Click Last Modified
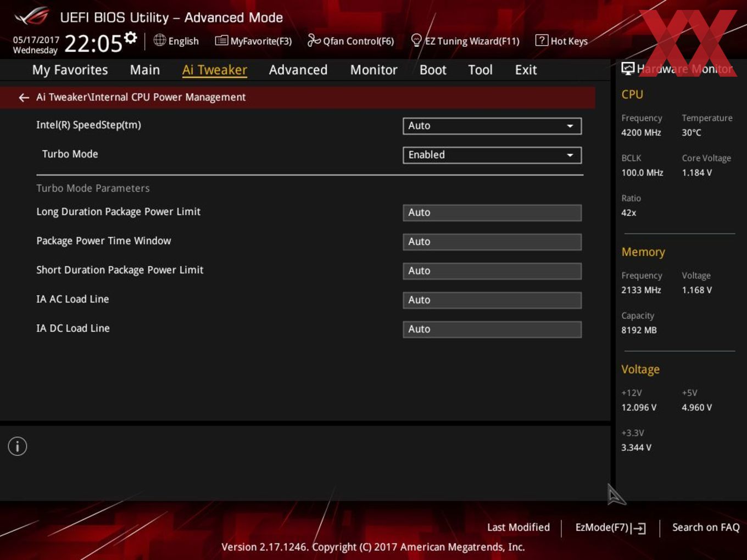The width and height of the screenshot is (747, 560). click(x=519, y=527)
